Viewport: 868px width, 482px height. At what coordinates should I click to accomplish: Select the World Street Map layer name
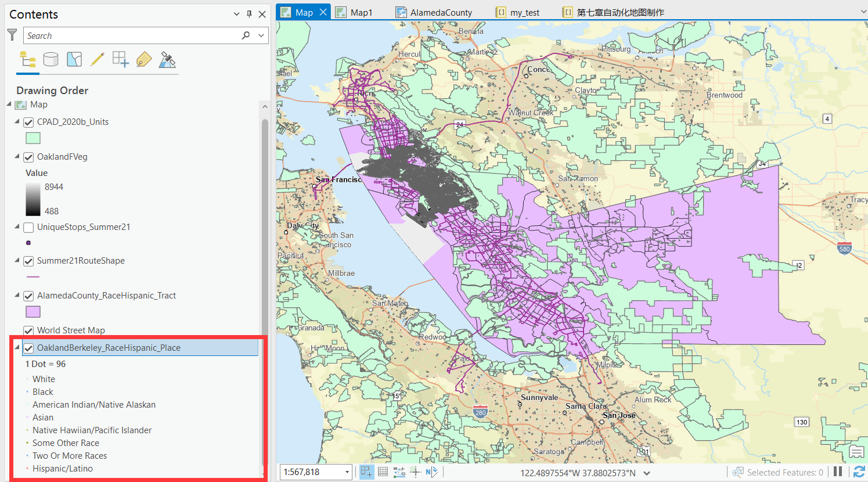(x=71, y=330)
